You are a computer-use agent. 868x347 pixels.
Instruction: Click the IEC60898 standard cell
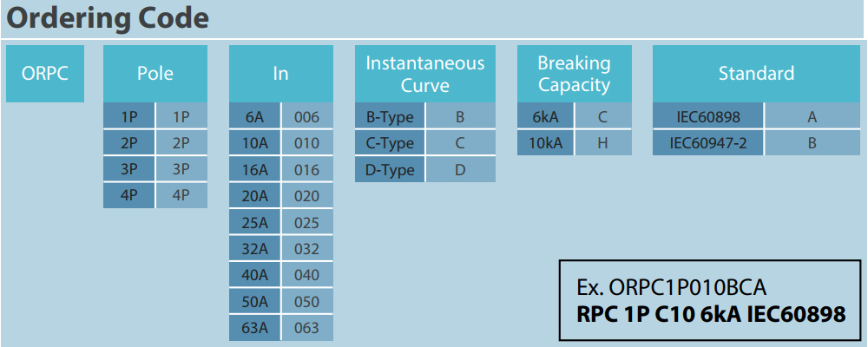pyautogui.click(x=708, y=117)
